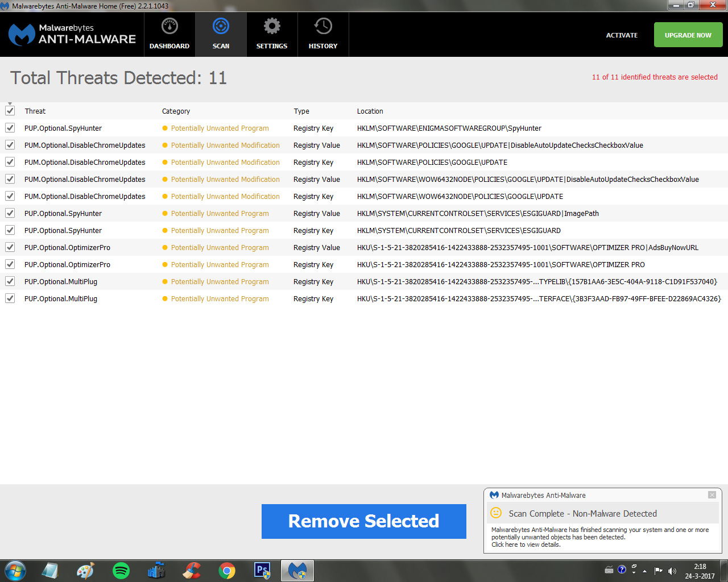Toggle the select-all checkbox beside Threat header

[x=10, y=111]
